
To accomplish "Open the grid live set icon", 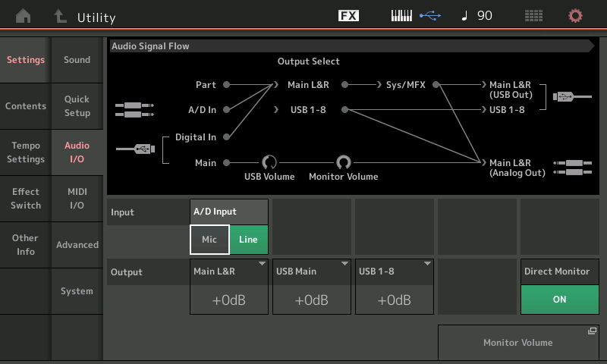I will [x=533, y=16].
